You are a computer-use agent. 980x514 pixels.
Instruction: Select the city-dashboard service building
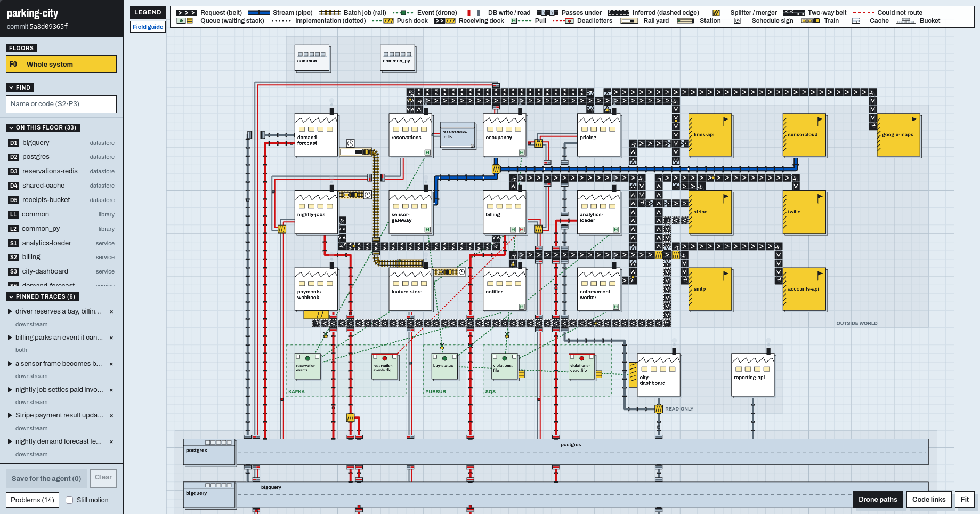point(659,375)
